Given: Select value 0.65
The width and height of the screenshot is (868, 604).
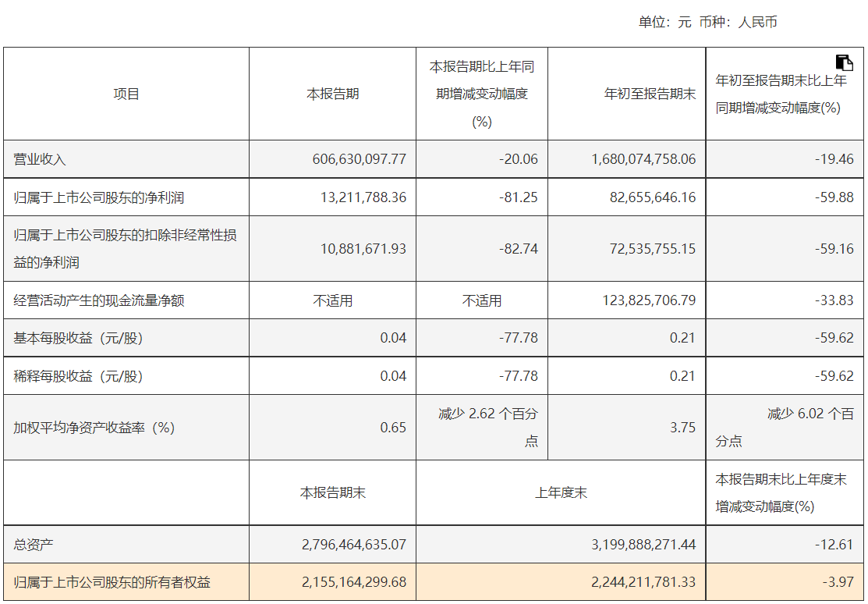Looking at the screenshot, I should [393, 428].
